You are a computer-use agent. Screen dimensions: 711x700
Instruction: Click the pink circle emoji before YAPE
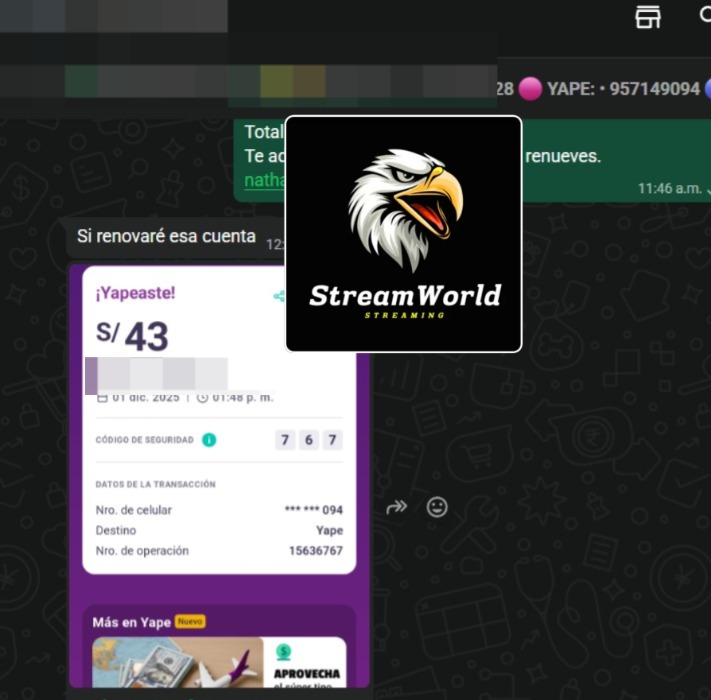click(530, 89)
